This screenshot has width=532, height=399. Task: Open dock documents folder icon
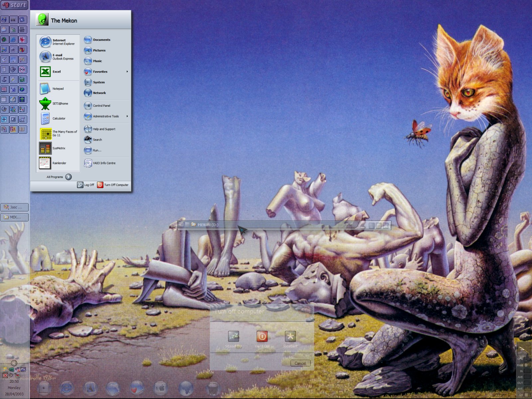113,388
